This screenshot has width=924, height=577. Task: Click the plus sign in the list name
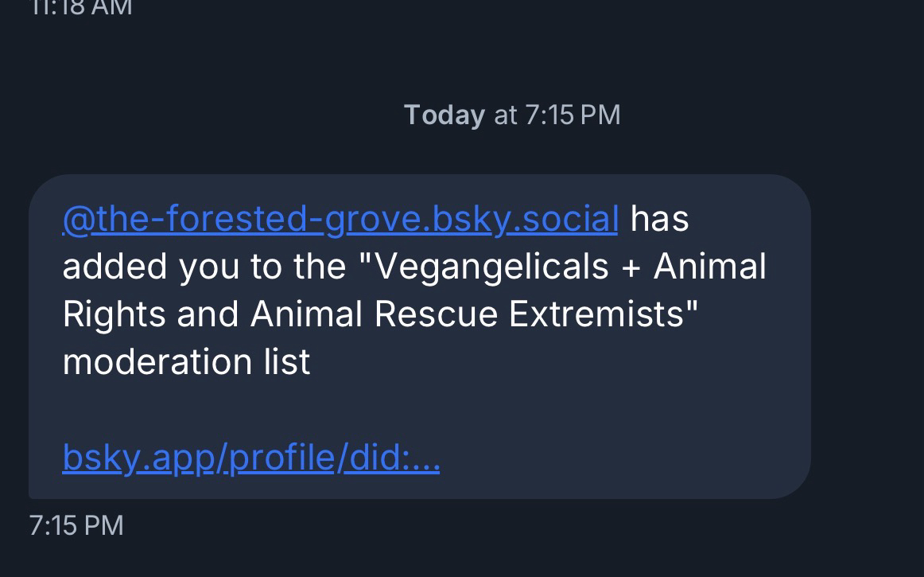pyautogui.click(x=631, y=267)
